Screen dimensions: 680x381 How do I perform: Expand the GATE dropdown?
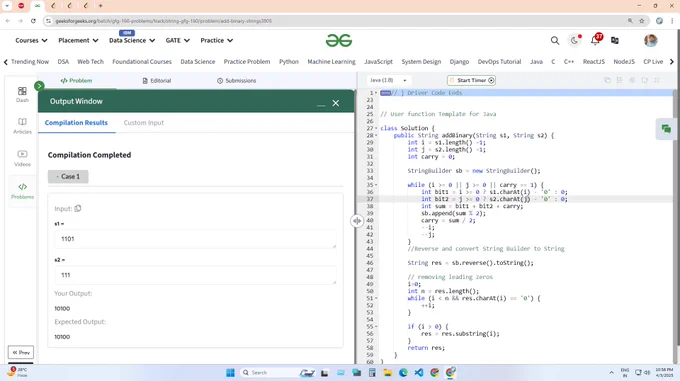coord(177,40)
